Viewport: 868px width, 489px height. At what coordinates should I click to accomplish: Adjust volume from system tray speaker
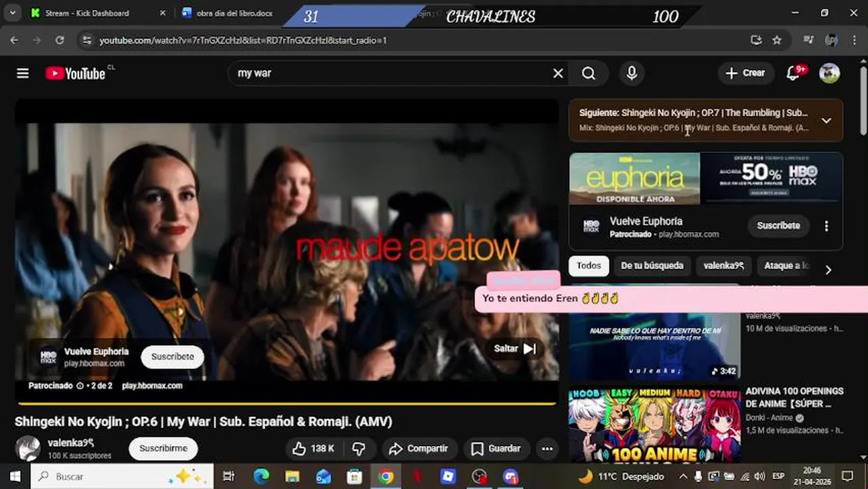tap(759, 476)
